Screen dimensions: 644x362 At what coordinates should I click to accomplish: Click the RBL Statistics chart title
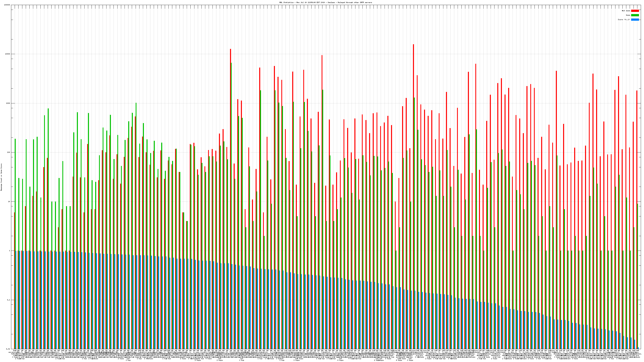(325, 2)
